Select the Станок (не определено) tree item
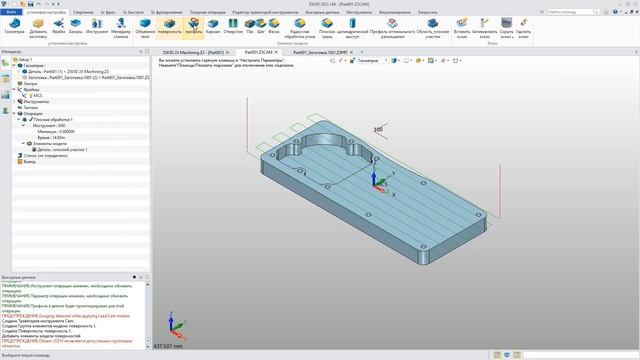 [x=45, y=156]
